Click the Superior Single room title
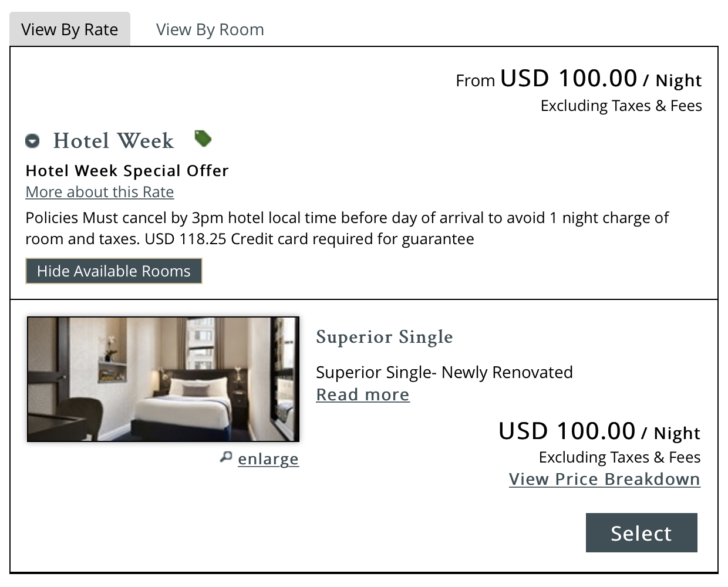 (x=385, y=337)
